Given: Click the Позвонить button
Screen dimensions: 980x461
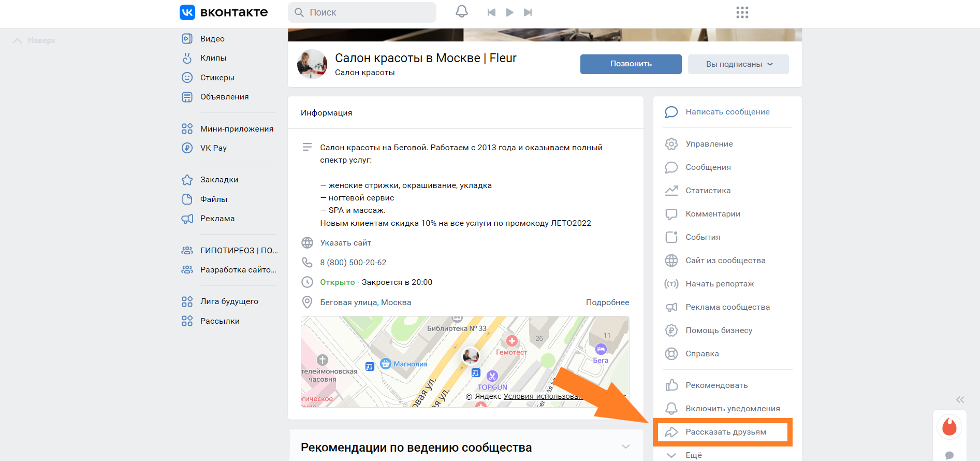Looking at the screenshot, I should coord(631,64).
